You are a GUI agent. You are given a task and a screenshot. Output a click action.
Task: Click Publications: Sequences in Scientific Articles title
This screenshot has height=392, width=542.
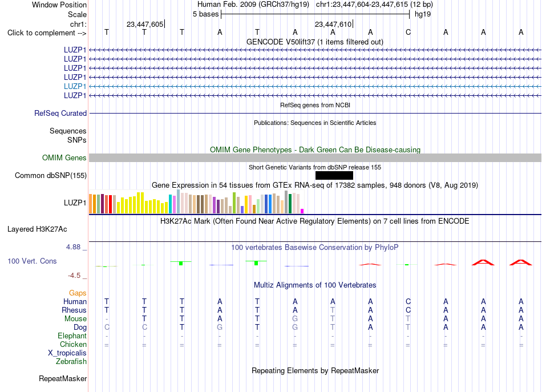click(315, 123)
